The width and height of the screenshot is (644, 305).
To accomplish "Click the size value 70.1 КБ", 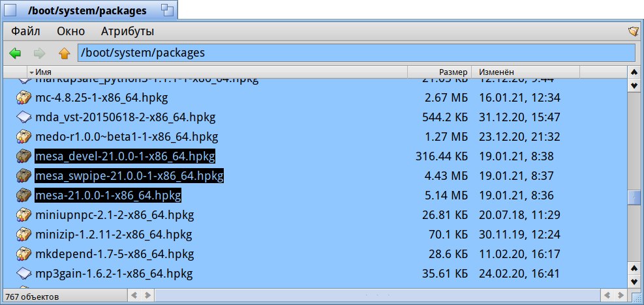I will tap(448, 235).
